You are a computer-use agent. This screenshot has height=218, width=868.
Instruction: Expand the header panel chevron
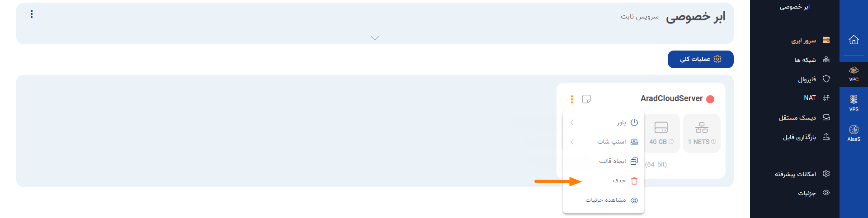(x=375, y=38)
